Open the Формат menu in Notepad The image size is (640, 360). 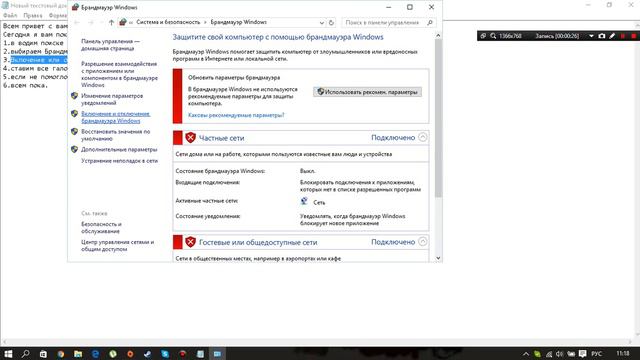58,16
